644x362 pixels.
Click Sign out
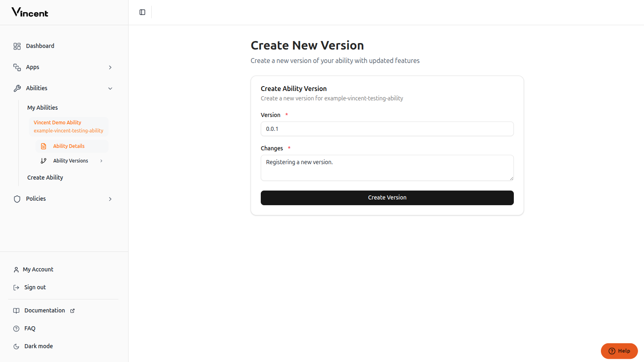tap(35, 287)
